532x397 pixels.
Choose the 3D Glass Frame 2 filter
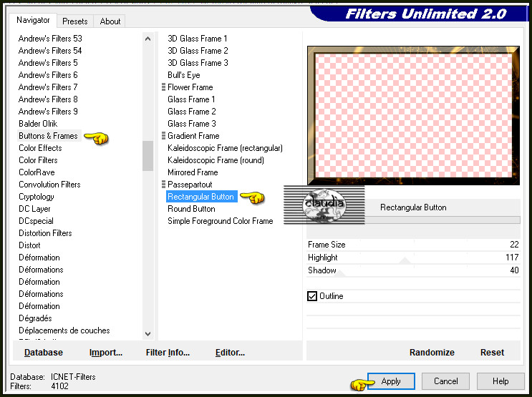tap(198, 51)
